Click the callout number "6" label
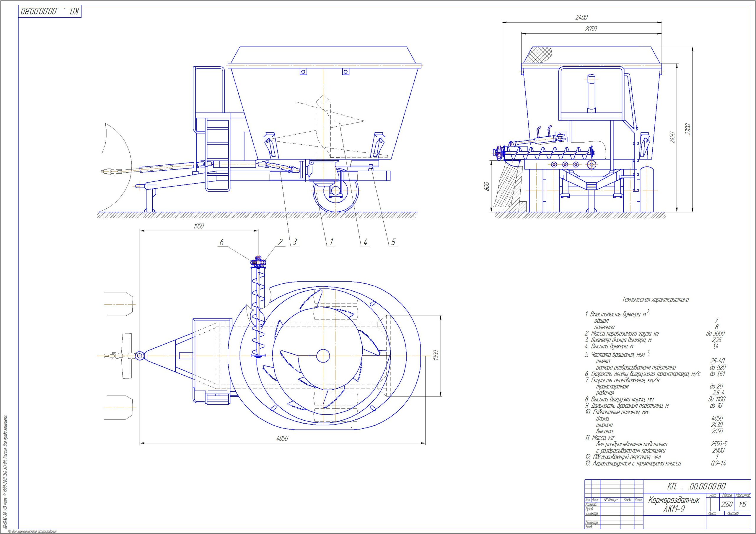Viewport: 756px width, 534px height. [221, 243]
